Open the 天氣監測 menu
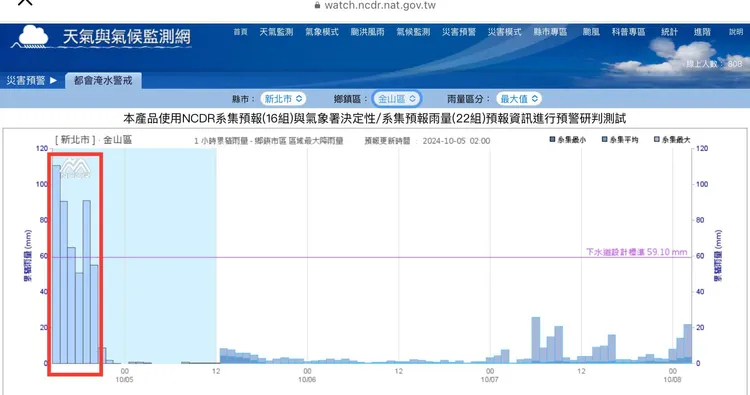 pos(276,32)
